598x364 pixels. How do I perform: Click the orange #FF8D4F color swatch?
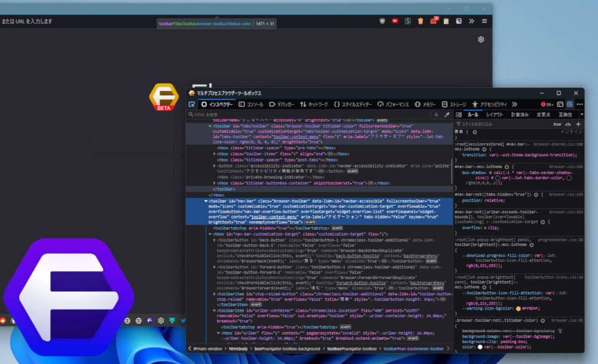[x=518, y=308]
